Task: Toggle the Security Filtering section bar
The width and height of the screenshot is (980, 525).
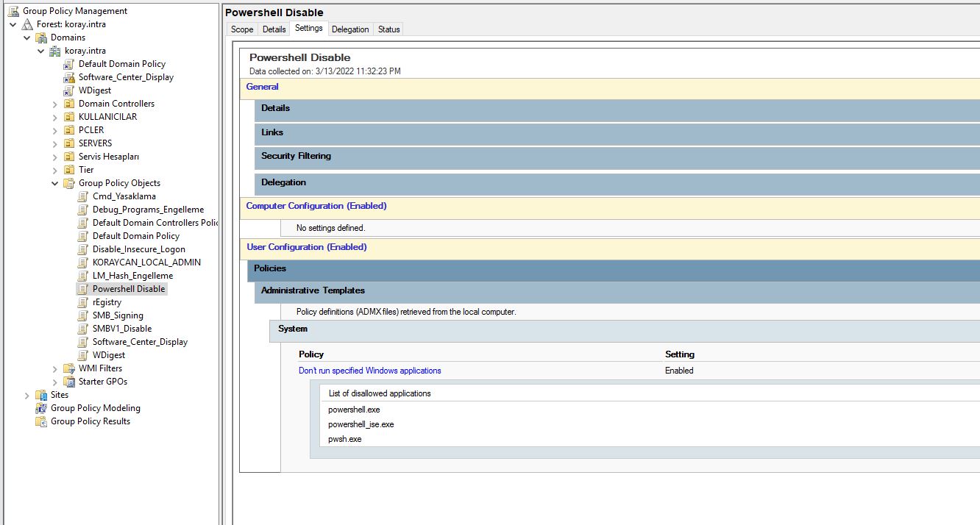Action: (x=296, y=156)
